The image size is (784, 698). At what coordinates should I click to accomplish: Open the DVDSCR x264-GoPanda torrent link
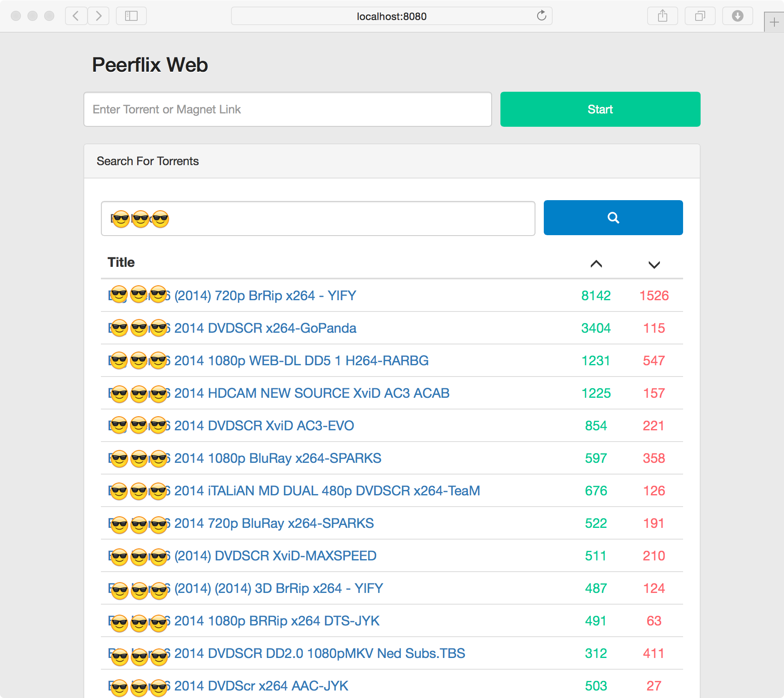point(232,328)
